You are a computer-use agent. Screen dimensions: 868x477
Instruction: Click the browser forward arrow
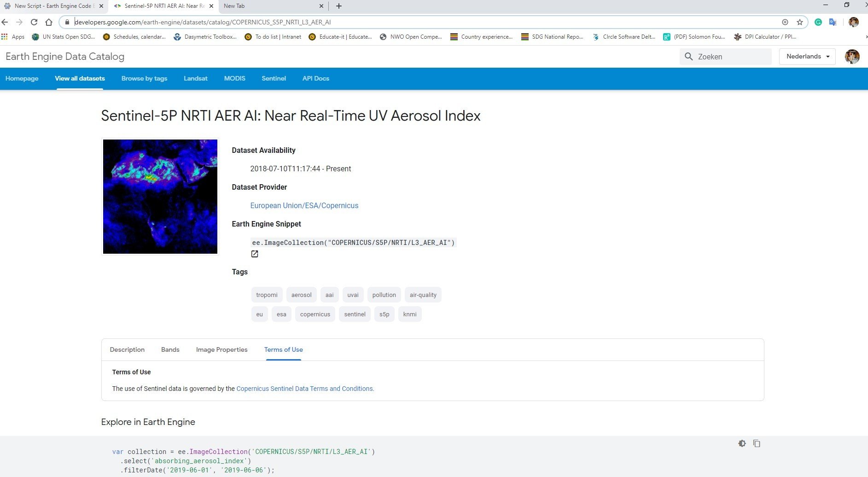click(19, 22)
